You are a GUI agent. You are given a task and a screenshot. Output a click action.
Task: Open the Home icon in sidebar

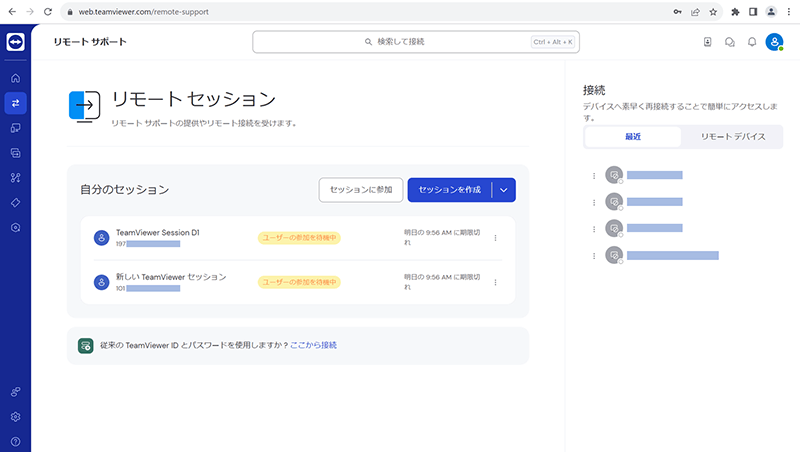(15, 78)
